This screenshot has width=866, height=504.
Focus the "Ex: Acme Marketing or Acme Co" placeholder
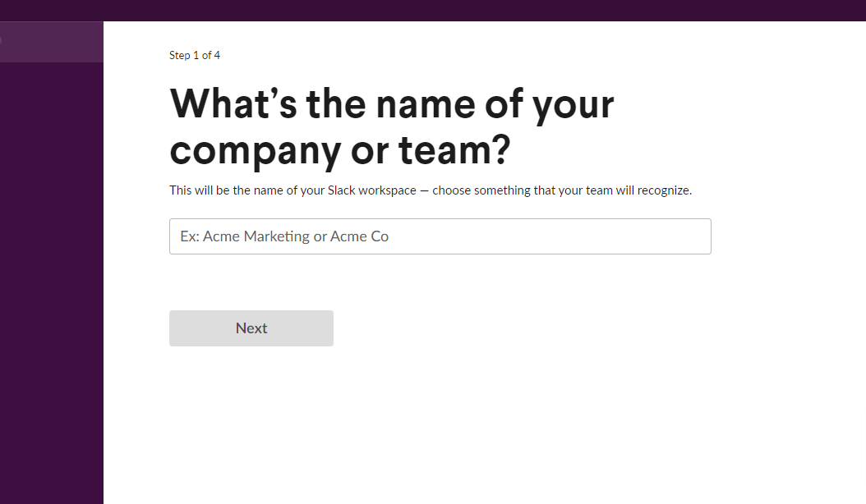point(284,236)
